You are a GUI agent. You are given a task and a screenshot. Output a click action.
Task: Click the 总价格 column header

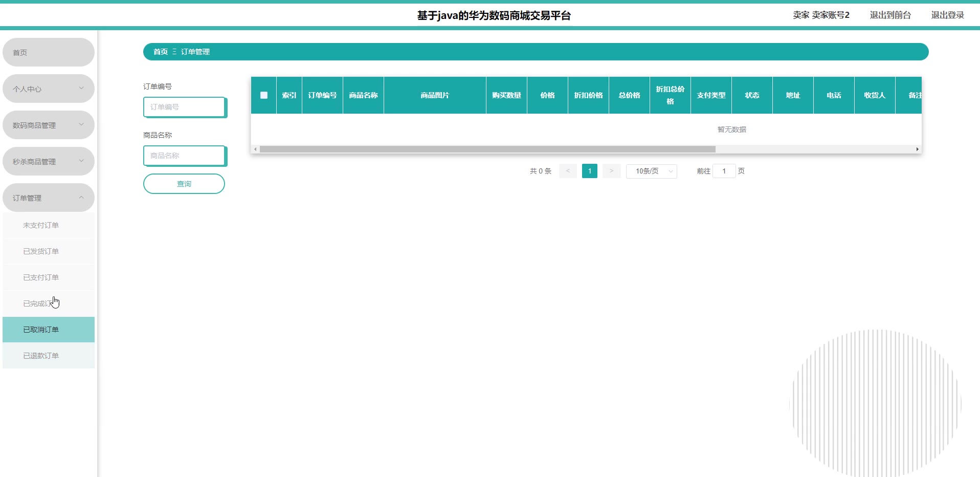click(629, 95)
